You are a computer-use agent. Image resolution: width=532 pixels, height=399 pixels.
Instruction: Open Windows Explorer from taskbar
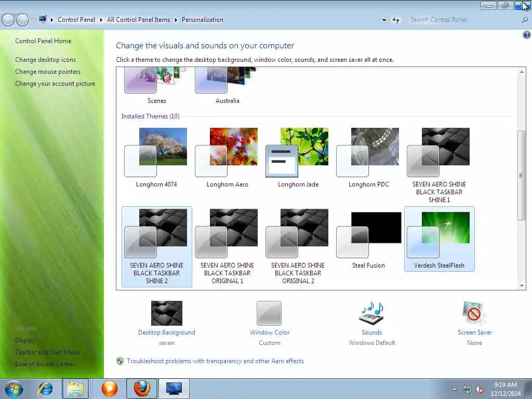pos(75,389)
